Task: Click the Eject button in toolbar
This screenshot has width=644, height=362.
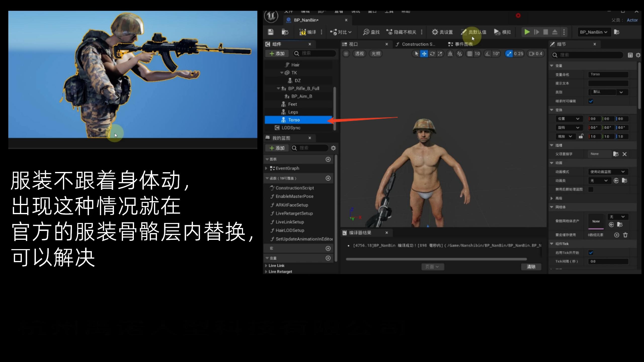Action: click(555, 32)
